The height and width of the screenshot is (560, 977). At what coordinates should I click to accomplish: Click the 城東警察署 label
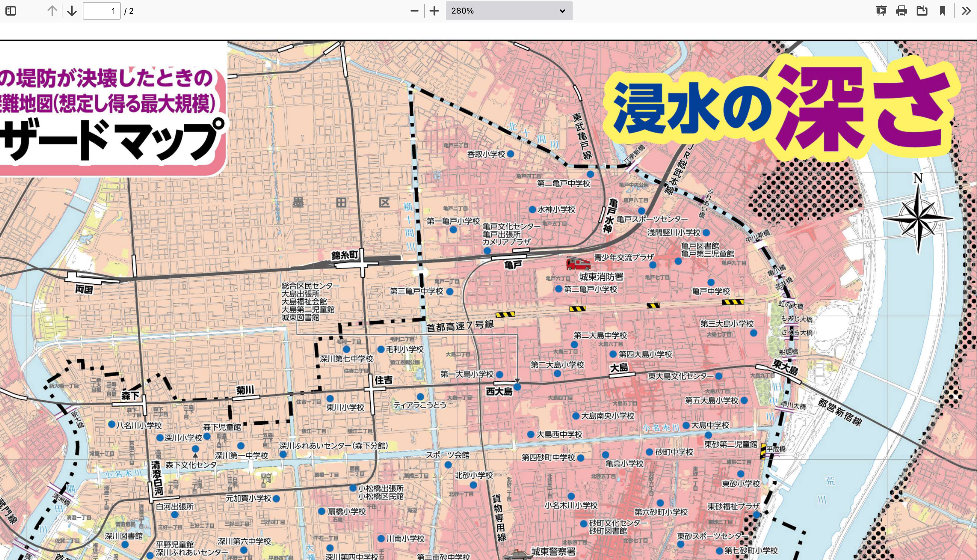pos(553,551)
